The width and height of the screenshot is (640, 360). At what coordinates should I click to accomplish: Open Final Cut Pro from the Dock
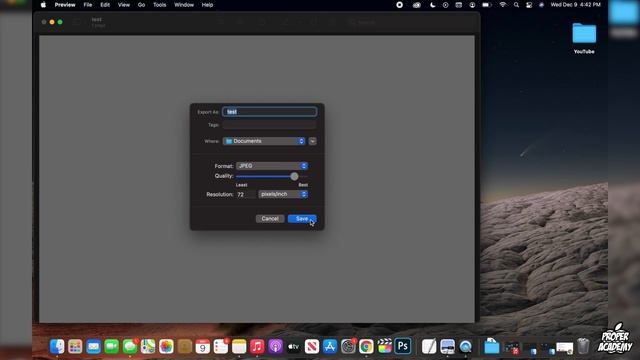(x=384, y=347)
